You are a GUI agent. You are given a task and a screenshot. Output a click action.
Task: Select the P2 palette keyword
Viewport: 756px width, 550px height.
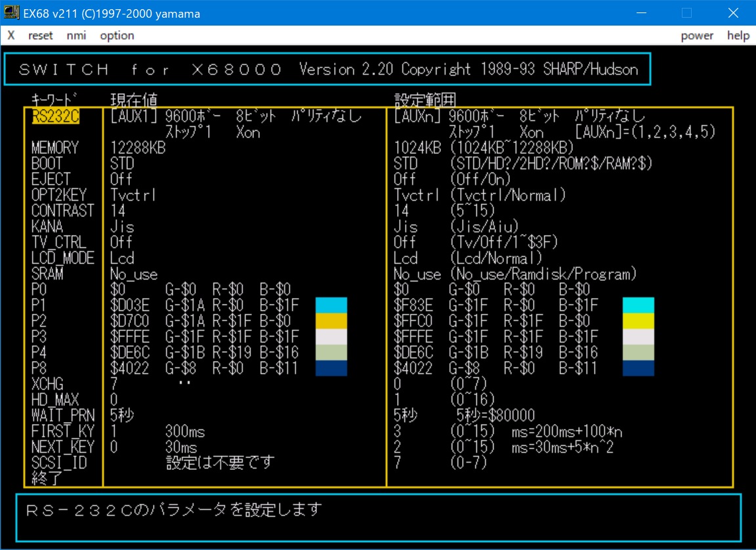39,321
